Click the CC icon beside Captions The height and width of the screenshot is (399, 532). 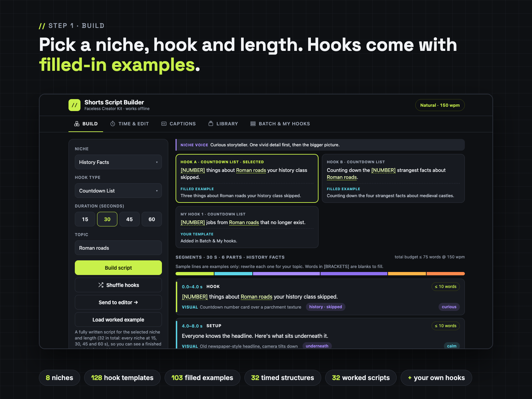pos(164,124)
